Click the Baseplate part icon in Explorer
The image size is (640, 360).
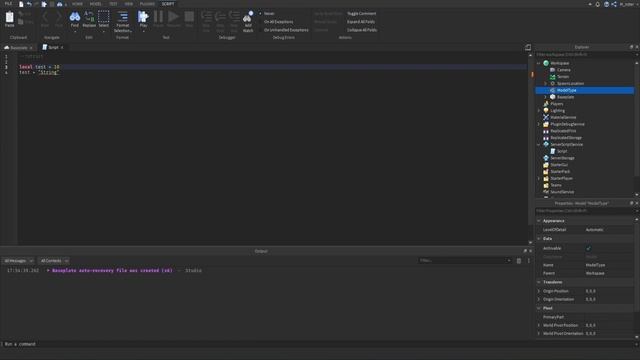pyautogui.click(x=553, y=97)
